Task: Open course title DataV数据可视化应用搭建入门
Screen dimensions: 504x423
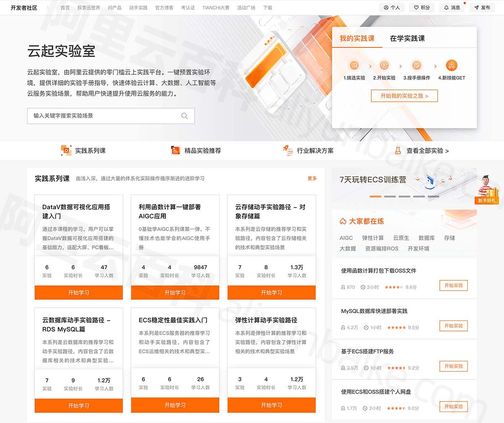Action: tap(76, 211)
